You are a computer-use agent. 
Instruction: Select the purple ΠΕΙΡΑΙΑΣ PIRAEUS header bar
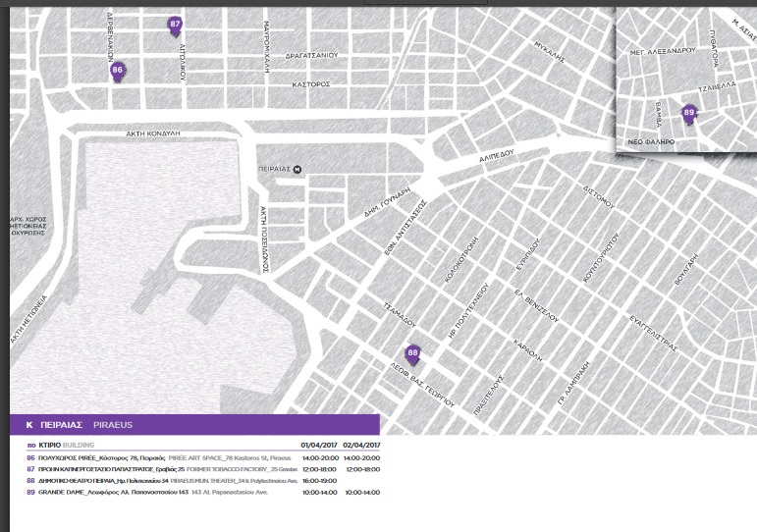(x=193, y=425)
